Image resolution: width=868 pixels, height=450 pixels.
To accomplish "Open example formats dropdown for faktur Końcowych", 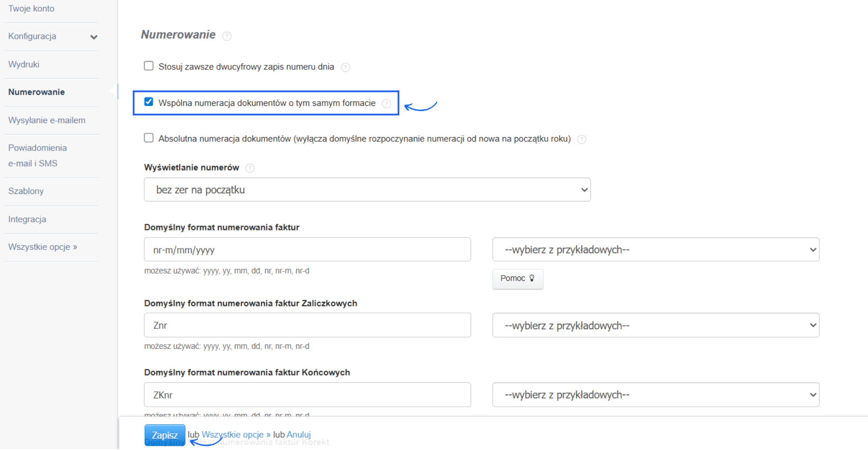I will coord(656,395).
